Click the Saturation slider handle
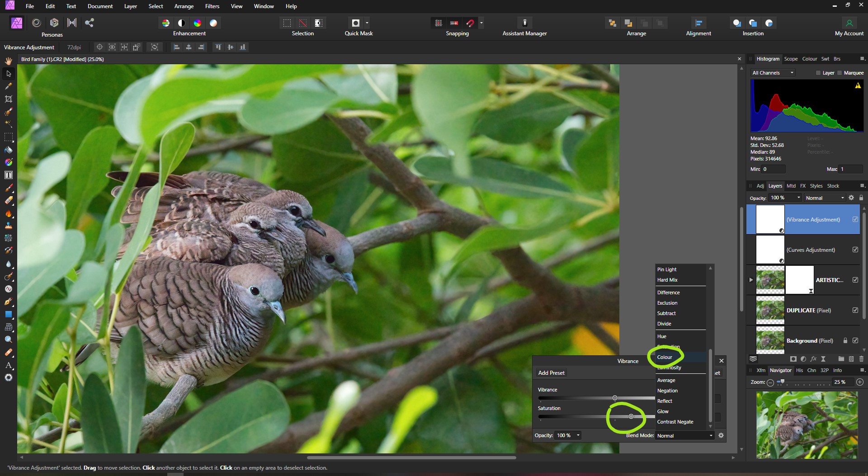Image resolution: width=868 pixels, height=476 pixels. click(x=631, y=416)
